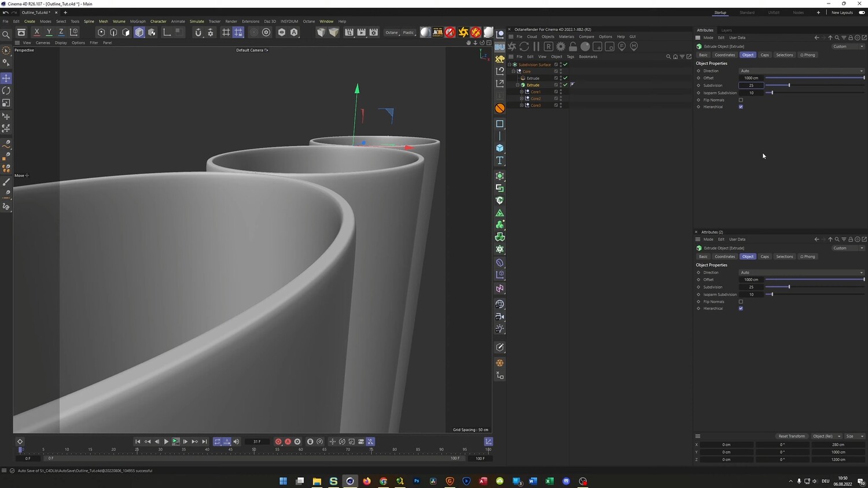Open Direction dropdown in upper Attributes panel
This screenshot has height=488, width=868.
[x=801, y=71]
